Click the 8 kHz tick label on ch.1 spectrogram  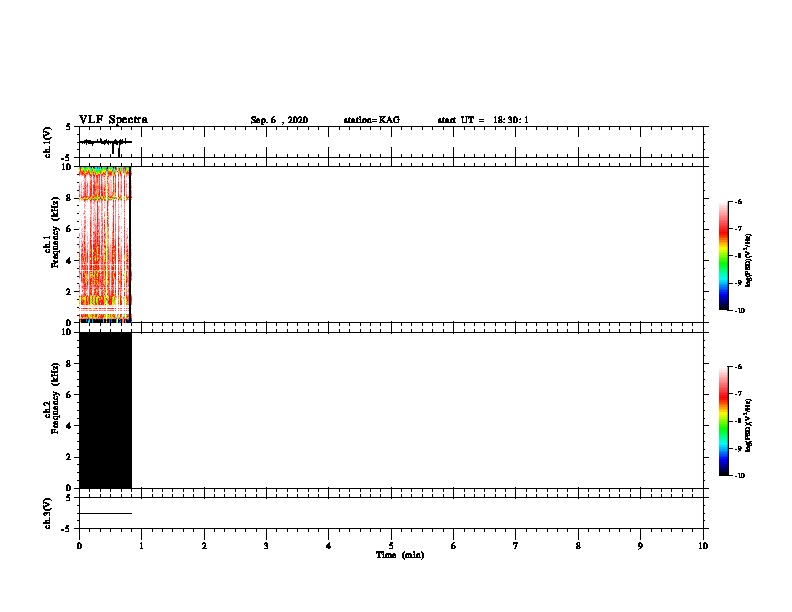click(69, 198)
